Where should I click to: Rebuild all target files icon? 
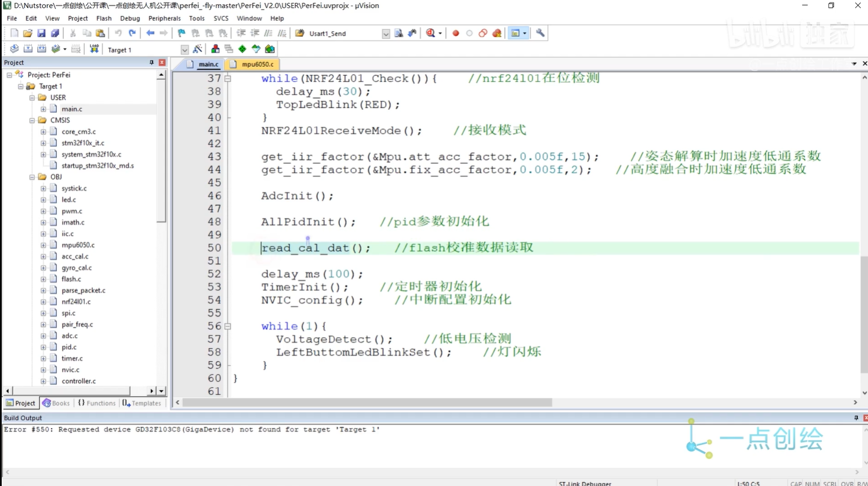(42, 49)
